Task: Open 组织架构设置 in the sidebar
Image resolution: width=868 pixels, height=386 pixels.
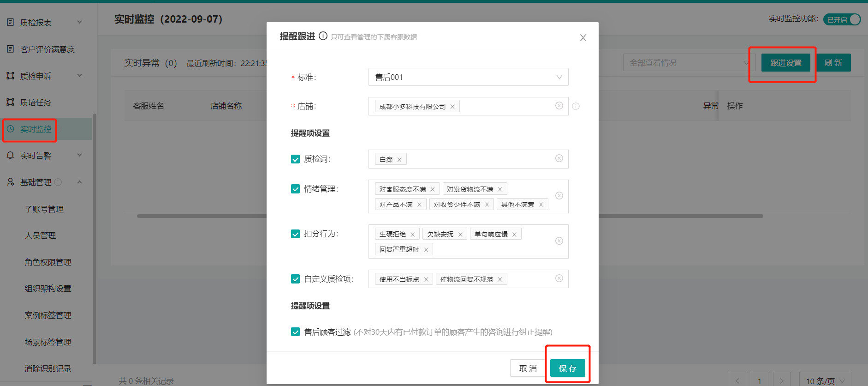Action: tap(48, 289)
